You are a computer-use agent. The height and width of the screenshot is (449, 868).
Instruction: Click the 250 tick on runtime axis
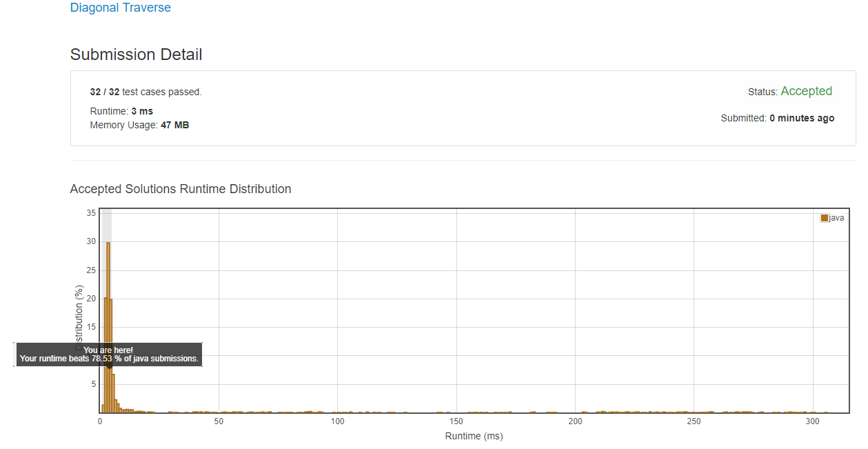[x=694, y=421]
